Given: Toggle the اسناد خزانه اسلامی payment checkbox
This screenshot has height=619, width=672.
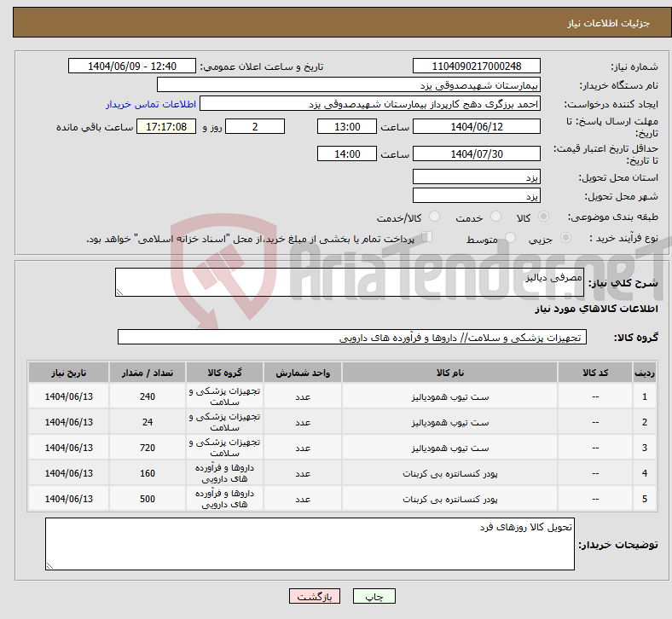Looking at the screenshot, I should click(426, 237).
